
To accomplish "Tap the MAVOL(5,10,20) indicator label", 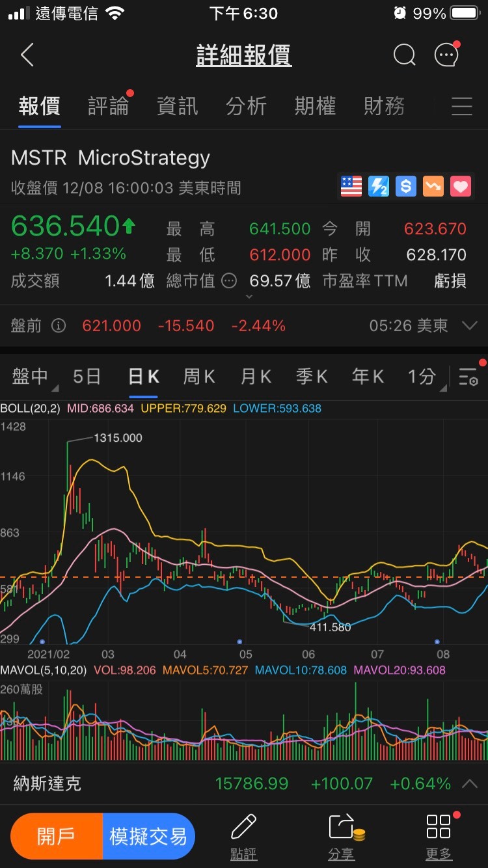I will 44,670.
